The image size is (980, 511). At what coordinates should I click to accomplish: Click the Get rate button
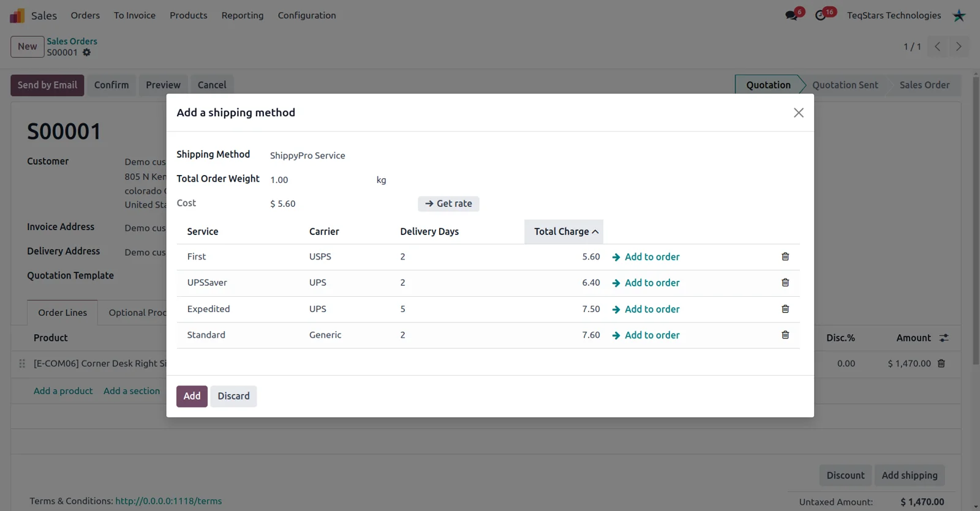pos(448,204)
